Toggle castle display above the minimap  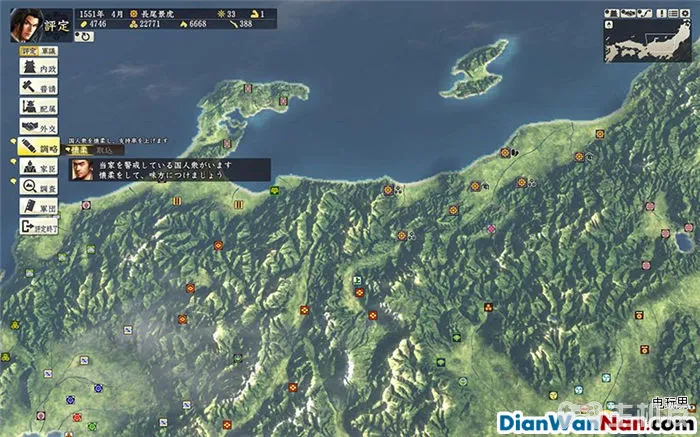(611, 13)
